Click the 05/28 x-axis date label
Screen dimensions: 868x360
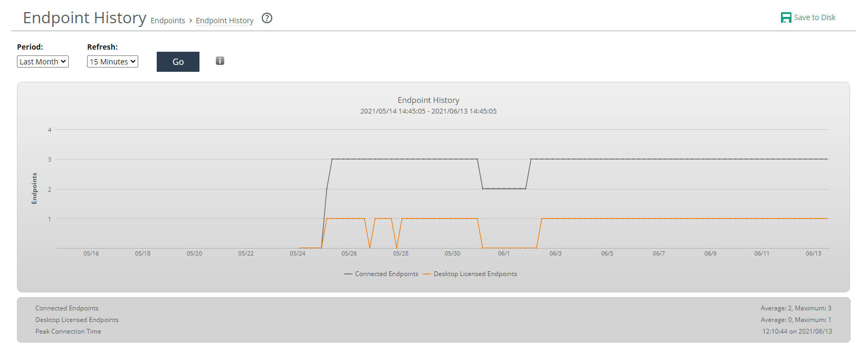click(x=400, y=254)
